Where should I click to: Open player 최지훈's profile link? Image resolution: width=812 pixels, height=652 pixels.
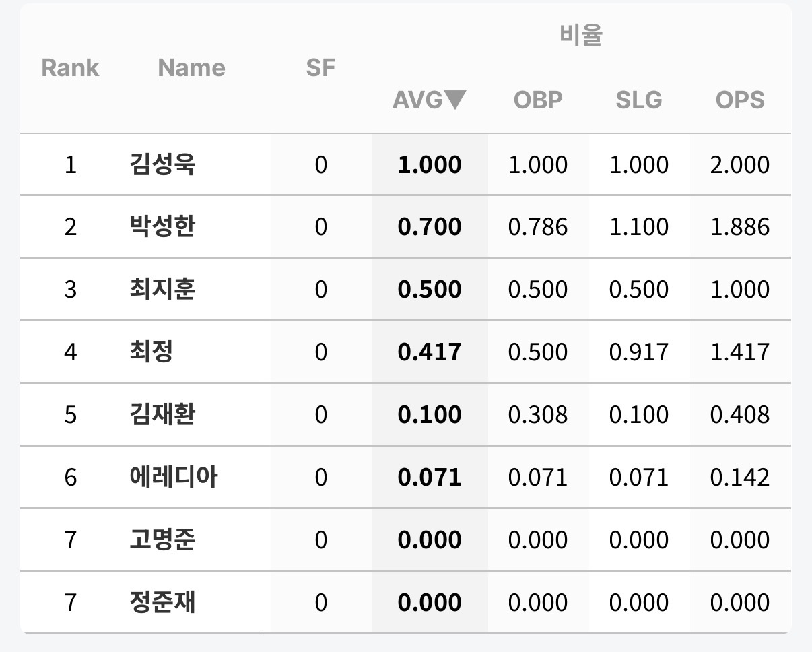[162, 290]
